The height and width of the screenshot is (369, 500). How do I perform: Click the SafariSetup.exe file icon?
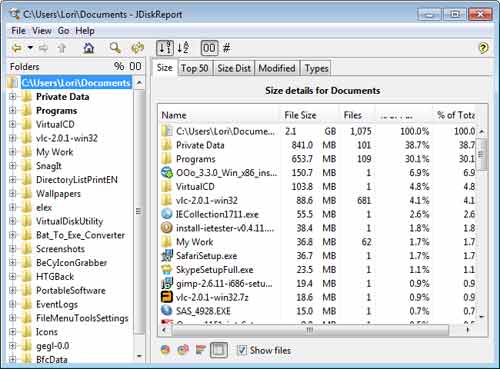click(x=167, y=256)
